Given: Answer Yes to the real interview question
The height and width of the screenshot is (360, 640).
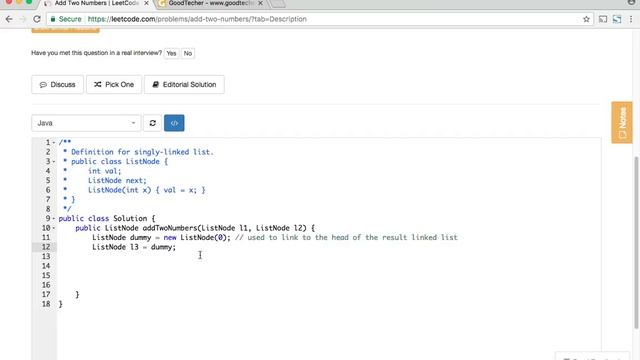Looking at the screenshot, I should click(x=171, y=53).
